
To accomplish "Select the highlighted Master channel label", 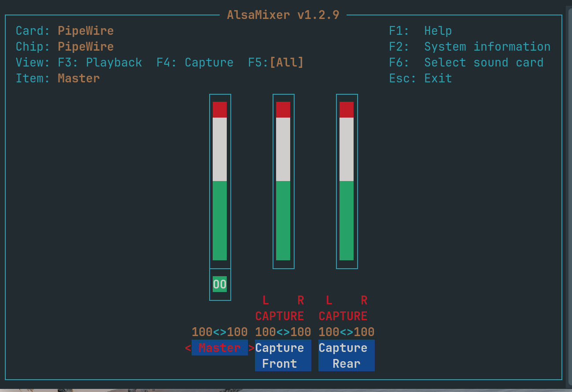I will 220,348.
